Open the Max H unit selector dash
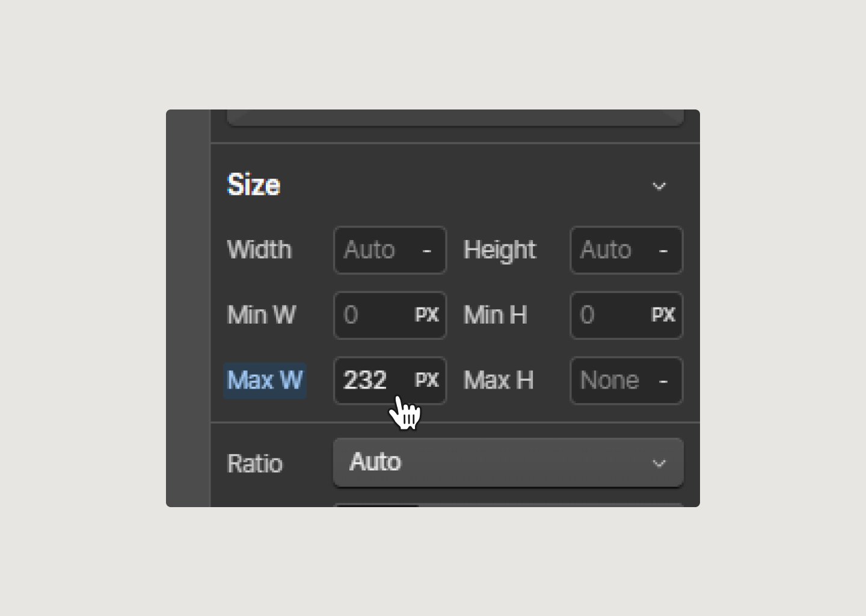 663,381
